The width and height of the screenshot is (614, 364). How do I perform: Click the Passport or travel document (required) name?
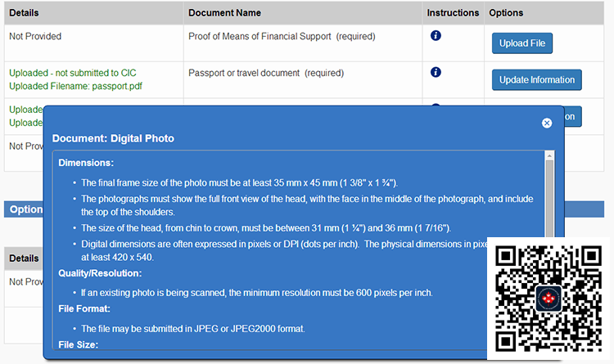point(266,73)
